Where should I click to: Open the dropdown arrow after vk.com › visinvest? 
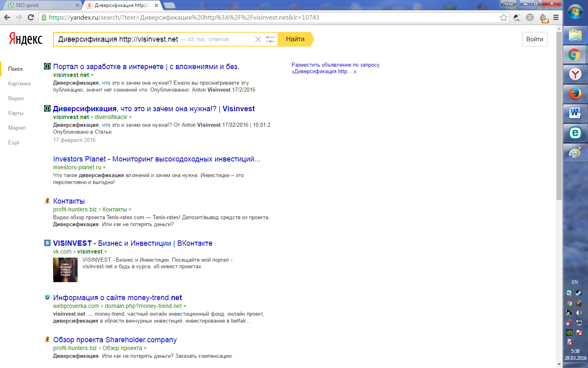(106, 252)
